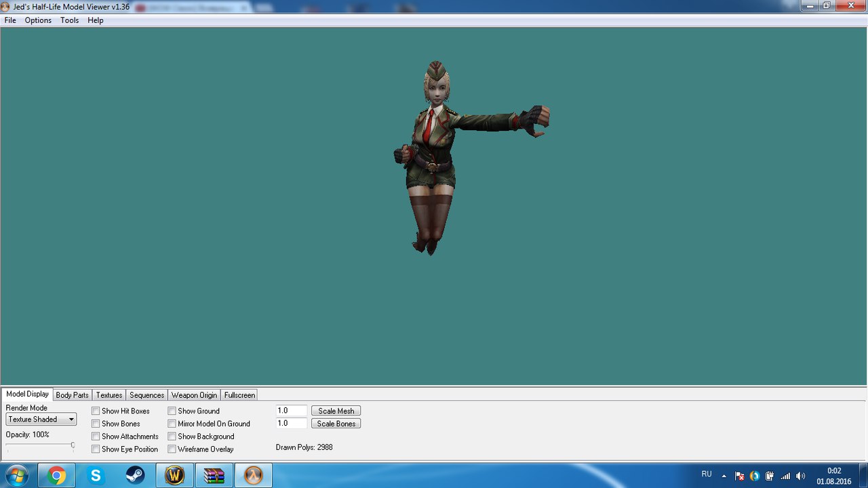Click the Opacity slider handle
Screen dimensions: 868x488
[73, 445]
